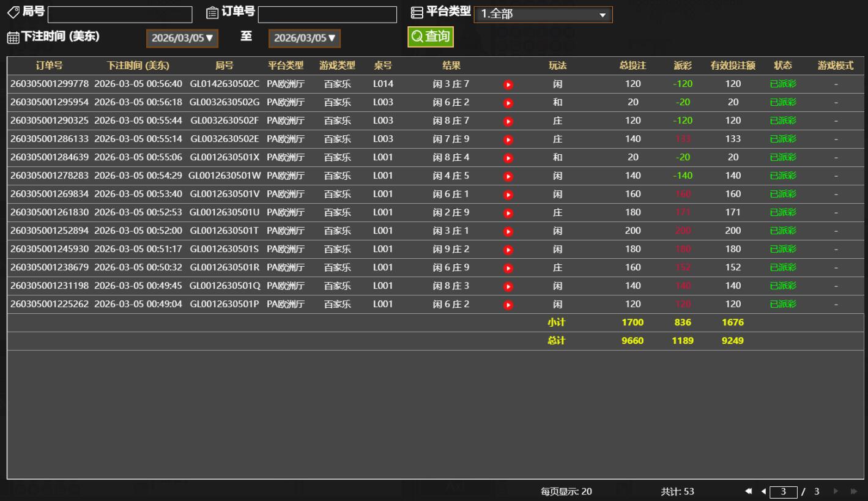Click the page number input box

tap(783, 492)
